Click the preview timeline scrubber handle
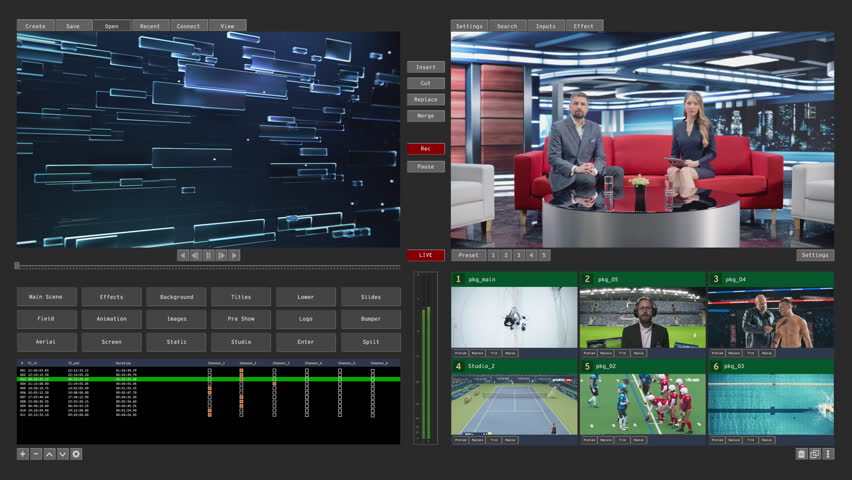 click(x=17, y=266)
